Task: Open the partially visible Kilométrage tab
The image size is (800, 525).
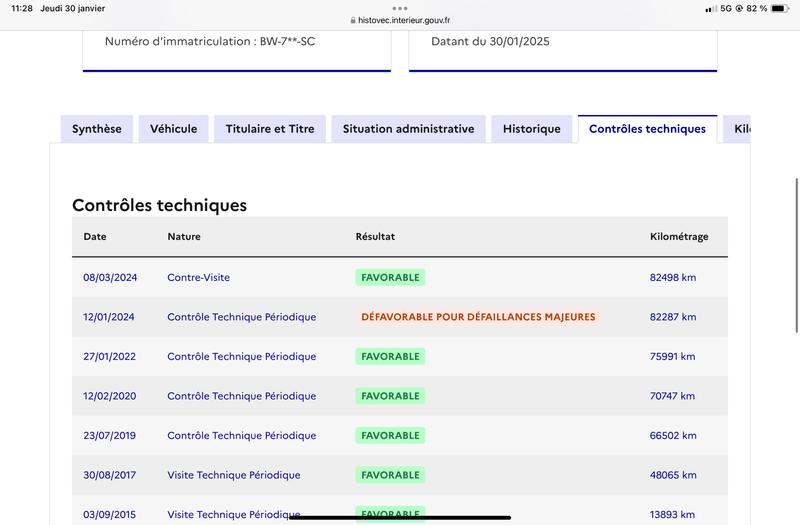Action: pyautogui.click(x=737, y=129)
